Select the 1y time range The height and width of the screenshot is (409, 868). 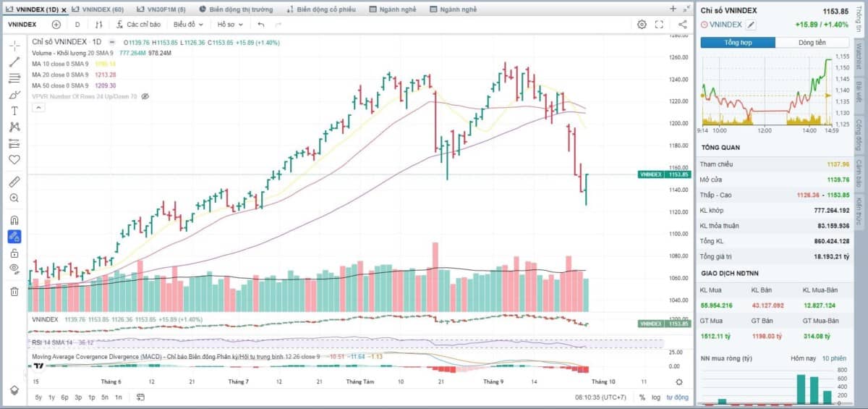[51, 397]
